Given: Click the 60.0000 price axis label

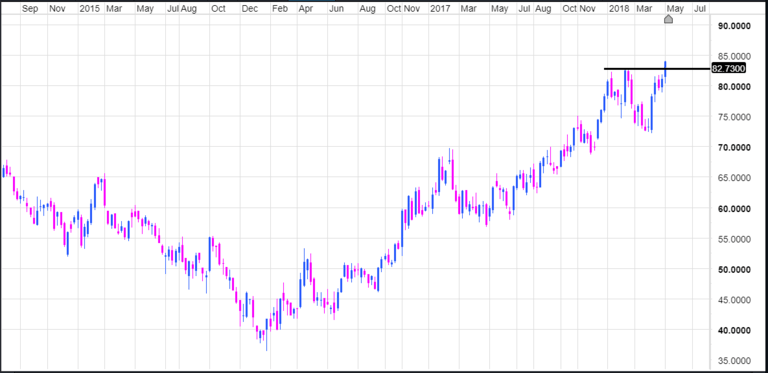Looking at the screenshot, I should pos(734,209).
